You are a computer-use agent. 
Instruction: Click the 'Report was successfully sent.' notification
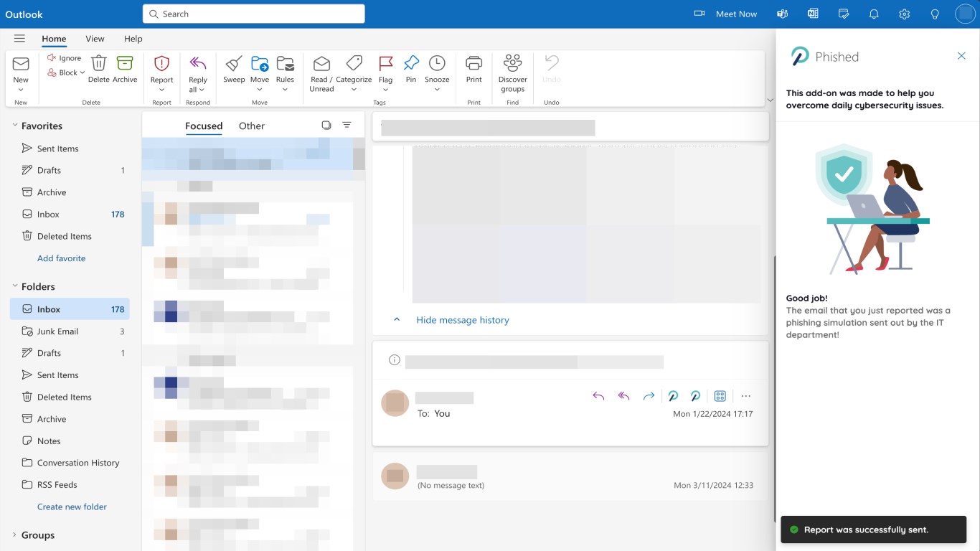pos(873,529)
